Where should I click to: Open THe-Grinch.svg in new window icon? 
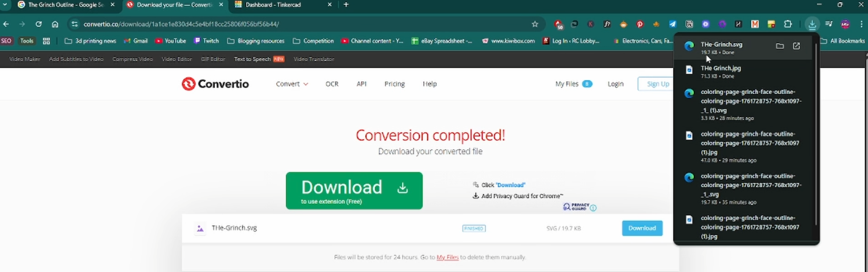796,46
